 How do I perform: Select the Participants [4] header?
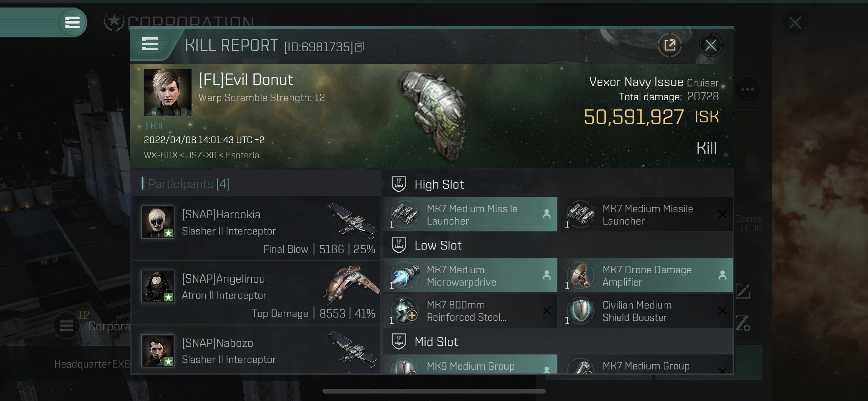189,184
